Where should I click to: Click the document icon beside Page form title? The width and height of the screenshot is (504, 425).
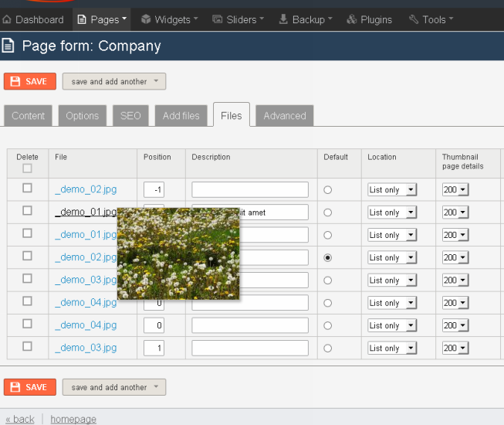coord(8,46)
